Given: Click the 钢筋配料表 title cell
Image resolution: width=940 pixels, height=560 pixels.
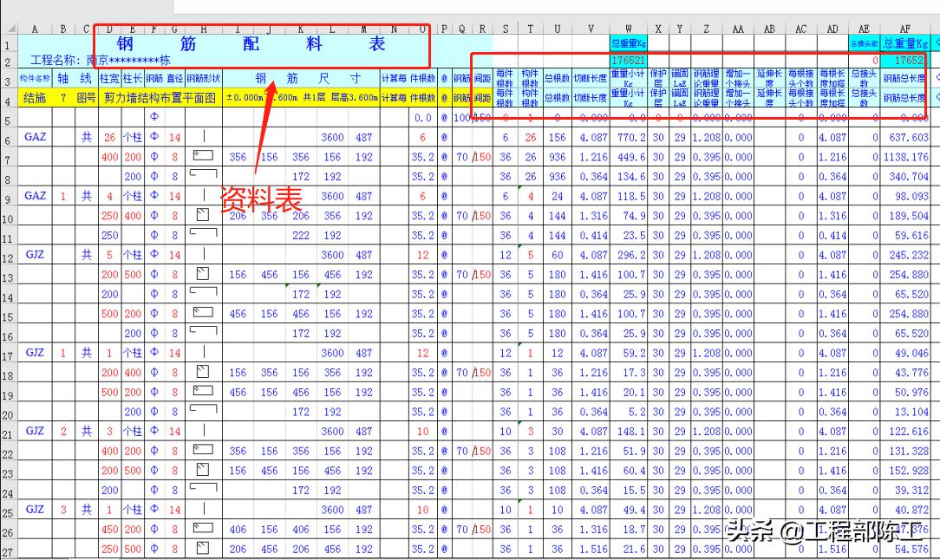Looking at the screenshot, I should click(251, 43).
